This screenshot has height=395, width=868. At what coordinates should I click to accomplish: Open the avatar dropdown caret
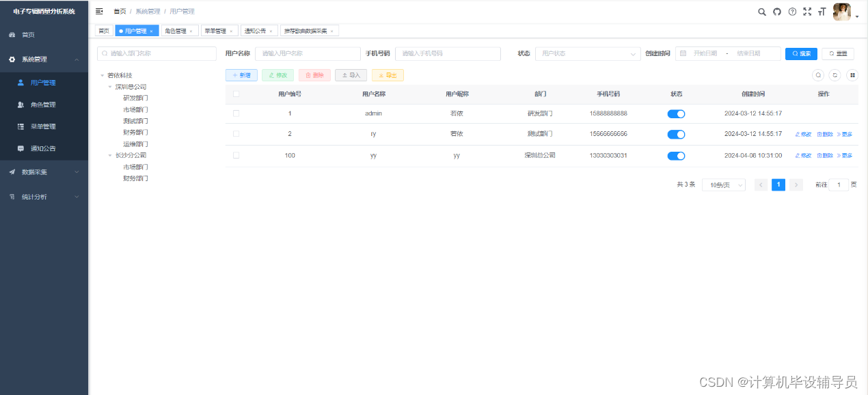click(857, 17)
